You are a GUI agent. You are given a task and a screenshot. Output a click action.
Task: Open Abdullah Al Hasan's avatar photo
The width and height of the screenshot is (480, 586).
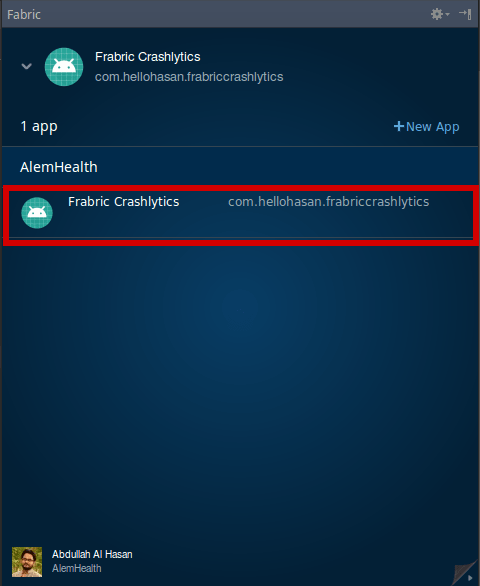[x=27, y=562]
